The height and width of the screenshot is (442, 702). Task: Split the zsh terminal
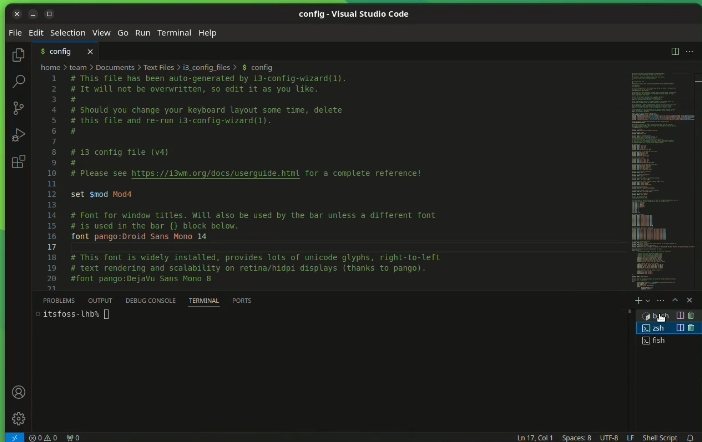coord(681,327)
